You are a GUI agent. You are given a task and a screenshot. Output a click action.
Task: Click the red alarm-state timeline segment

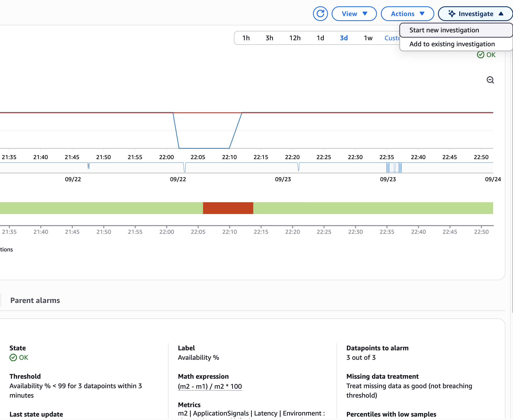point(228,208)
